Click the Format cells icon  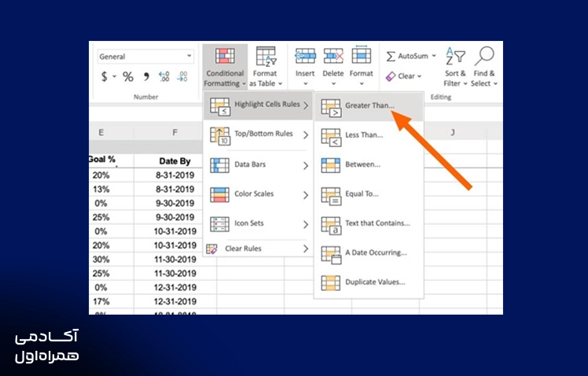tap(361, 55)
